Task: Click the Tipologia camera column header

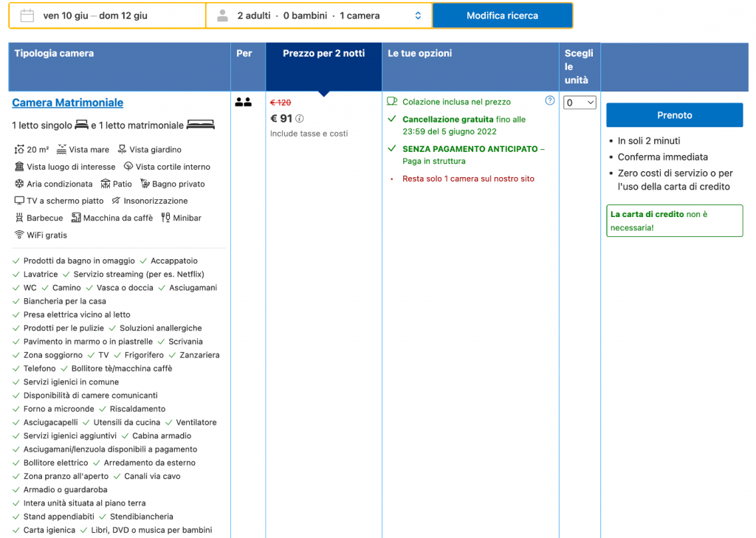Action: click(x=54, y=54)
